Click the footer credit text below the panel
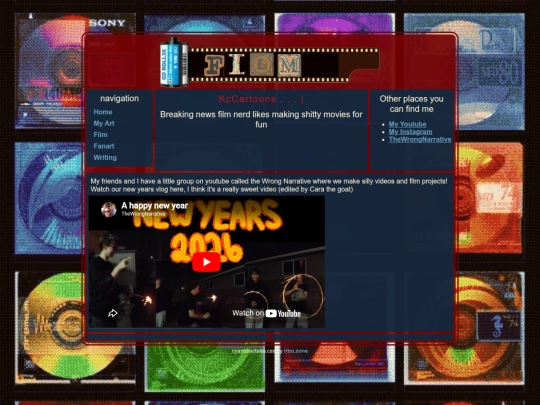 point(270,351)
